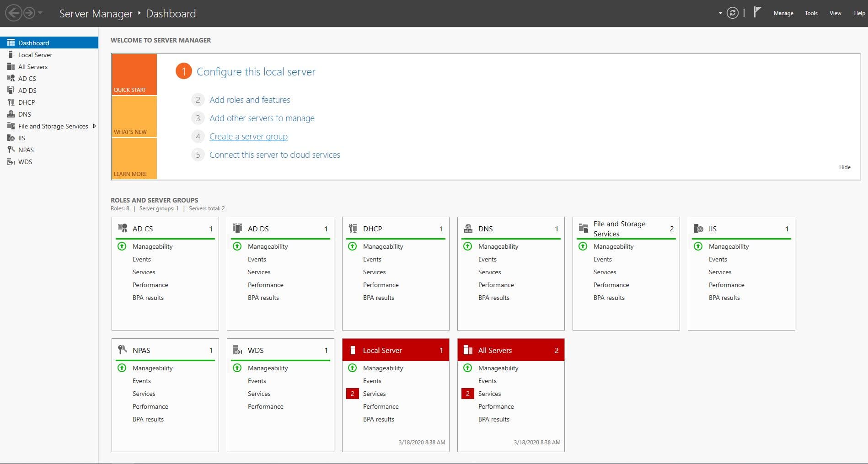The height and width of the screenshot is (464, 868).
Task: Click the DNS tile header icon
Action: tap(468, 228)
